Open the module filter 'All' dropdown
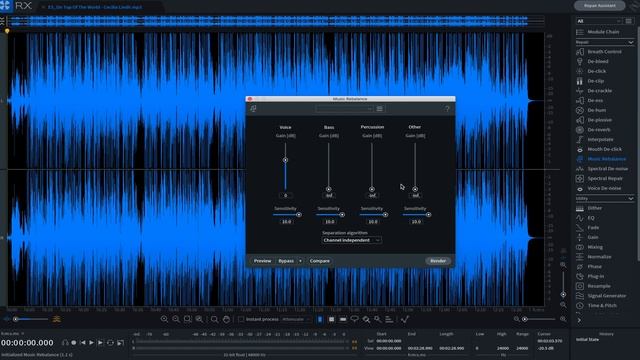Screen dimensions: 640x360 (599, 21)
